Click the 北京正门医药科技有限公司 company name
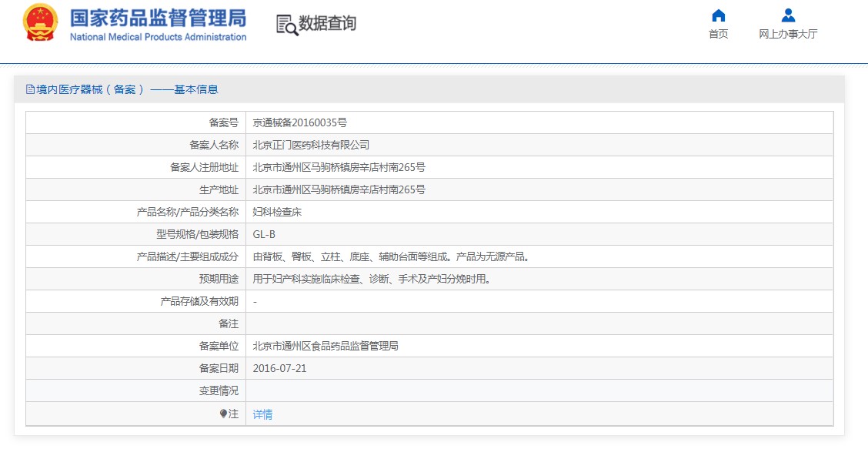868x449 pixels. click(x=311, y=146)
